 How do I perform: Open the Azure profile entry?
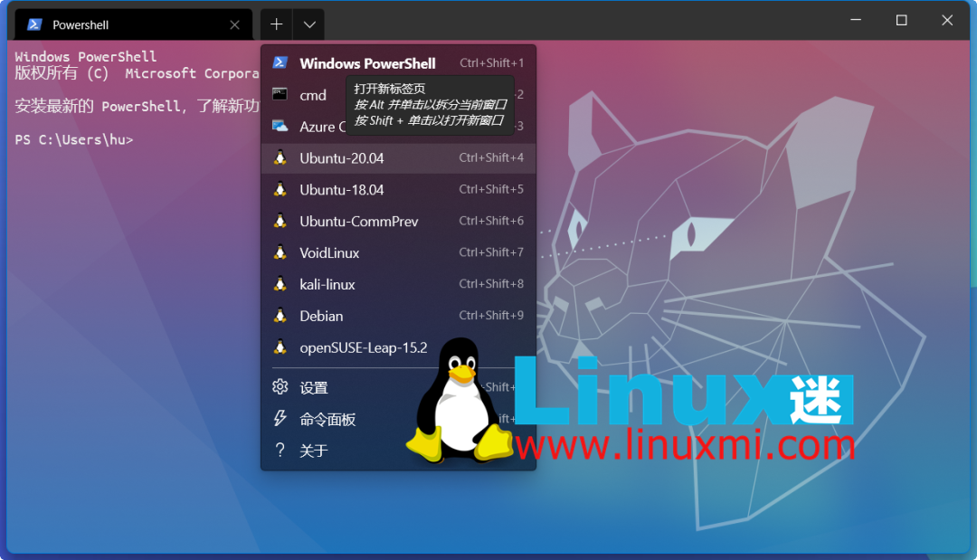point(399,127)
